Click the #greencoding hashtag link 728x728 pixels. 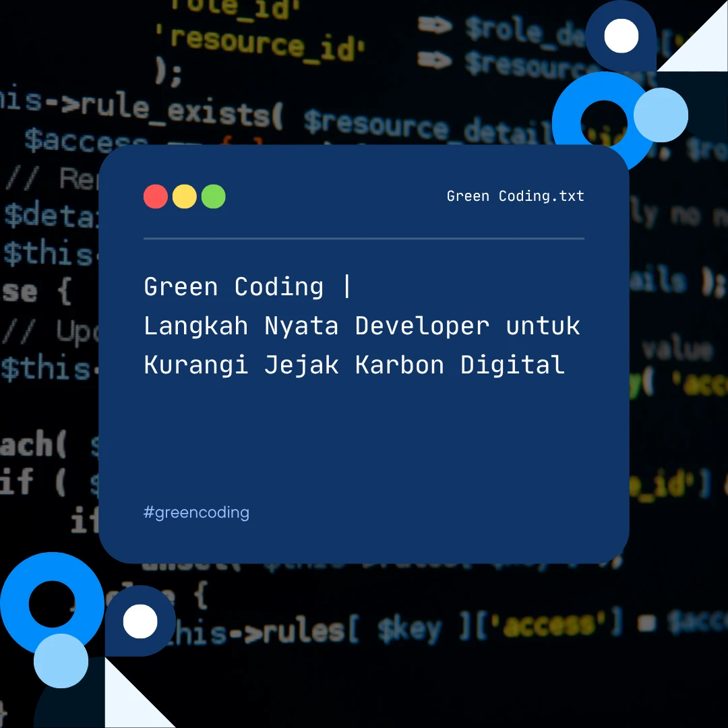pyautogui.click(x=196, y=512)
